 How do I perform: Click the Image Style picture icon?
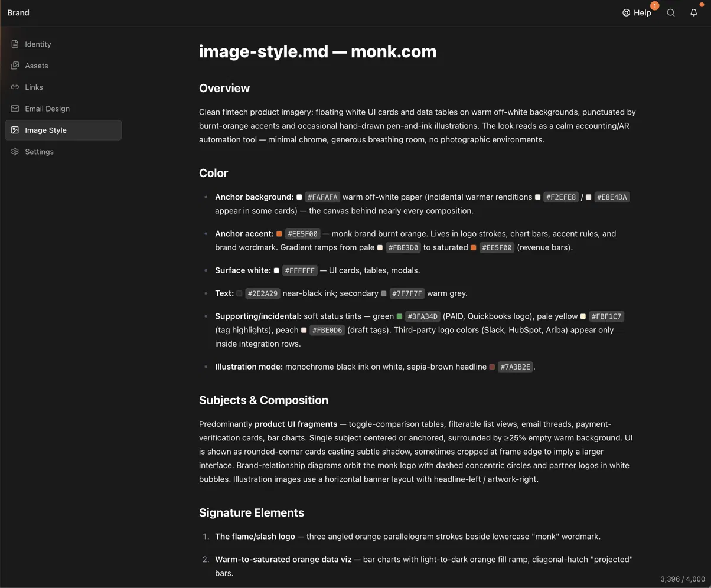point(15,130)
